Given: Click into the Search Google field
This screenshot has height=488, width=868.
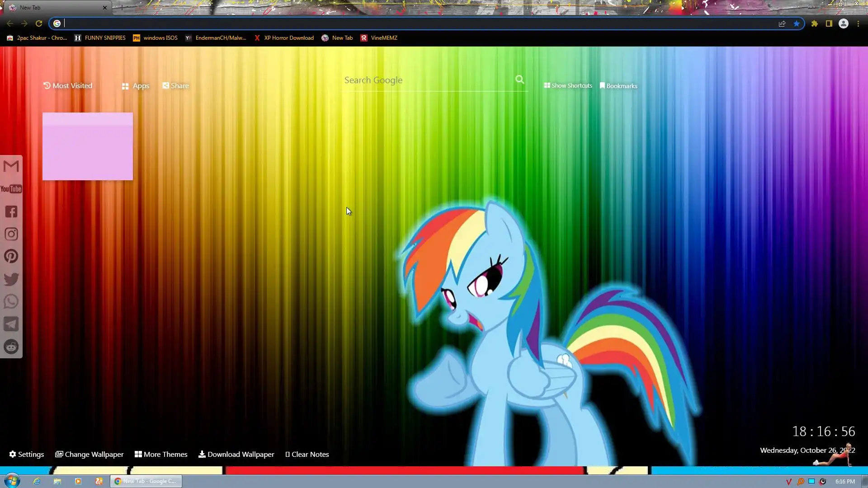Looking at the screenshot, I should [425, 80].
